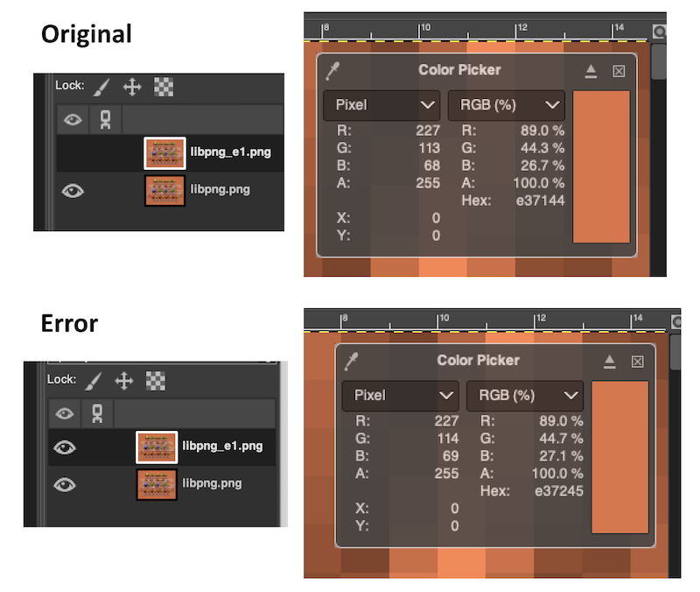Open RGB (%) dropdown in Original Color Picker
The image size is (700, 592).
pyautogui.click(x=506, y=105)
